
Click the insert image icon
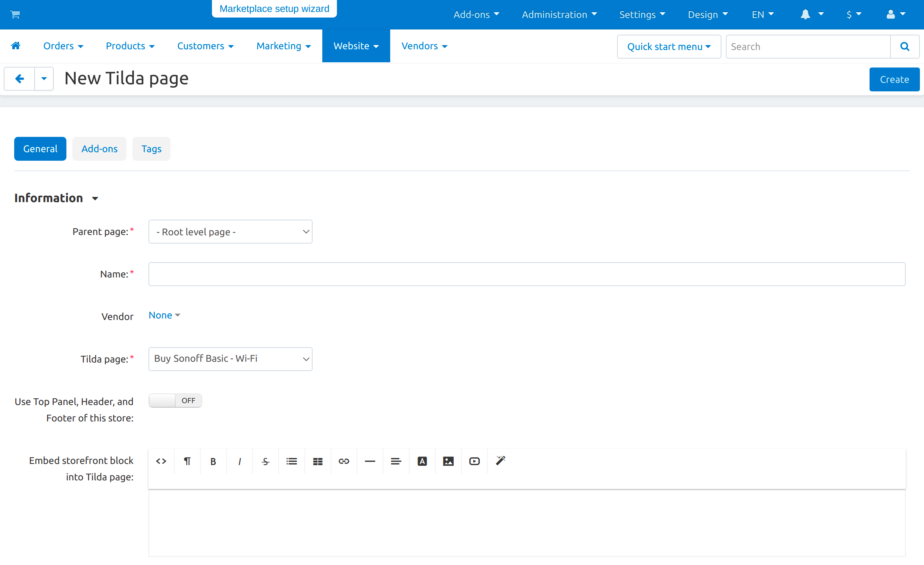click(x=448, y=461)
